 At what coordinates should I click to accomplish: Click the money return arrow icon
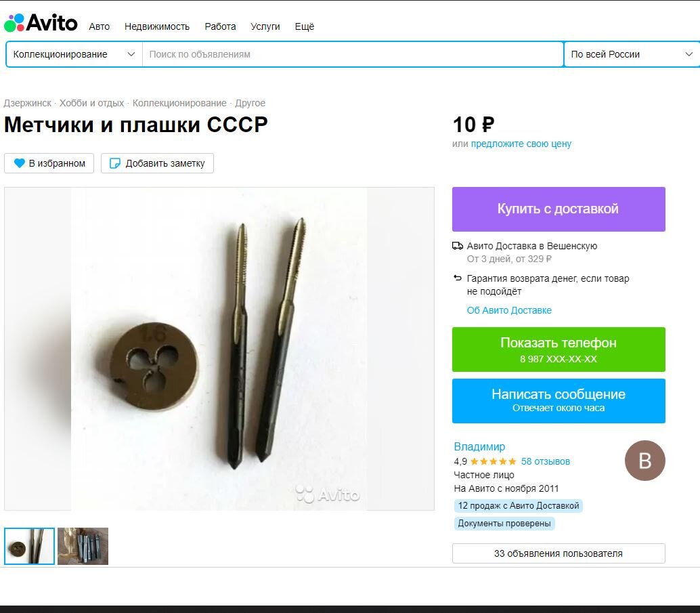pyautogui.click(x=458, y=278)
